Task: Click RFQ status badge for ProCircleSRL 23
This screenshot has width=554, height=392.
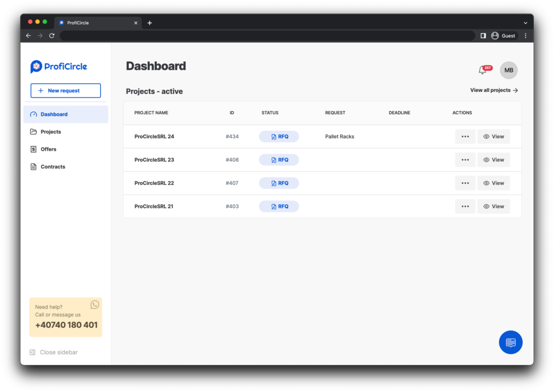Action: tap(279, 160)
